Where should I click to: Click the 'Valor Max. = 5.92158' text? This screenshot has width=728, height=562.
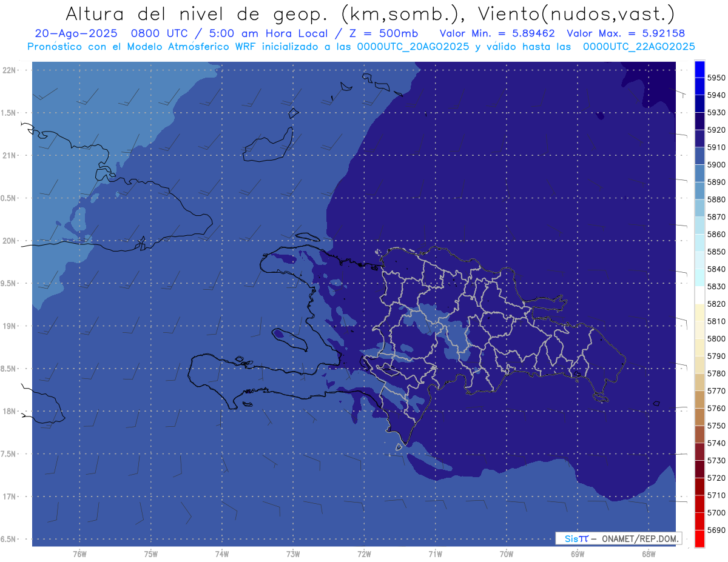626,33
